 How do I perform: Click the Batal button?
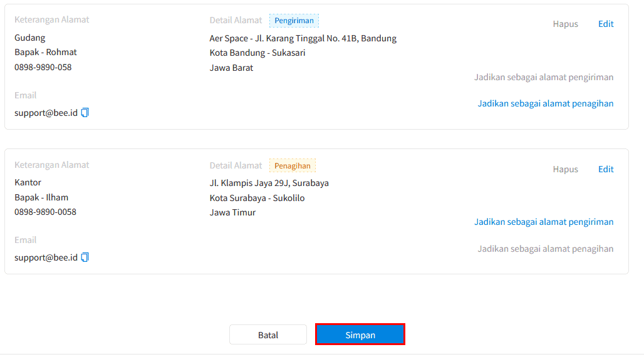(x=267, y=335)
